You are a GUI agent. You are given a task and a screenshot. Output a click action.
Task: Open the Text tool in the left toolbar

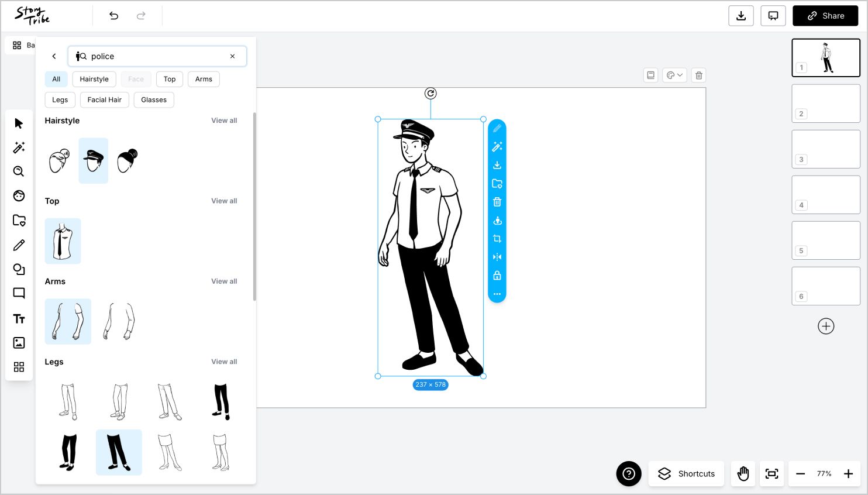pos(19,319)
